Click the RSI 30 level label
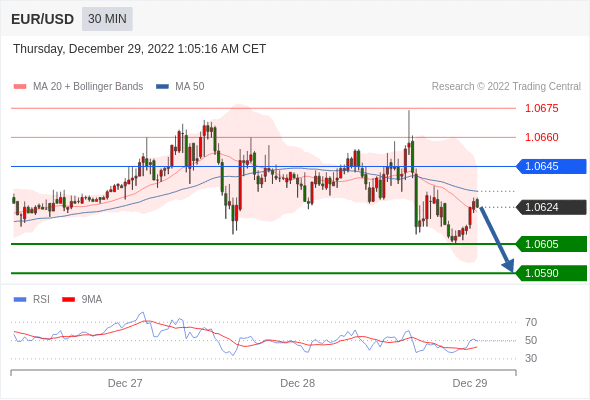Viewport: 590px width, 400px height. click(531, 358)
